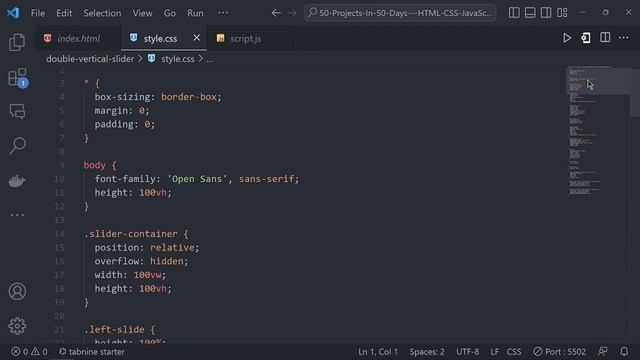
Task: Click the VS Code logo icon
Action: point(13,13)
